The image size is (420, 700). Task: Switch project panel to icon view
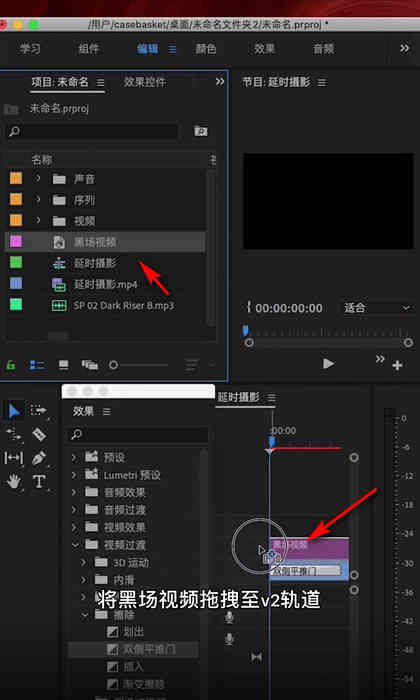pyautogui.click(x=64, y=365)
